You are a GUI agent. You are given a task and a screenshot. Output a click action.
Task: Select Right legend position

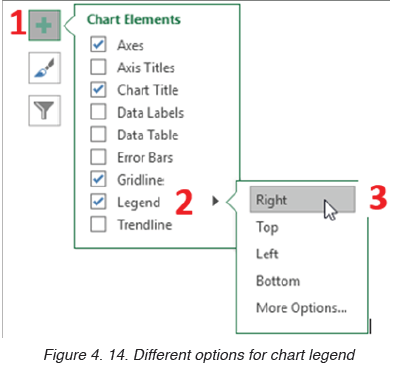[302, 199]
